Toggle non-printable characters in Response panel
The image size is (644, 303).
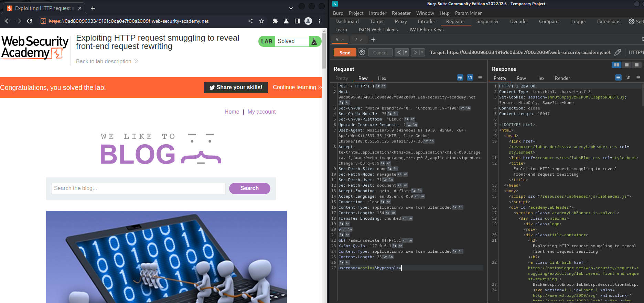(628, 78)
